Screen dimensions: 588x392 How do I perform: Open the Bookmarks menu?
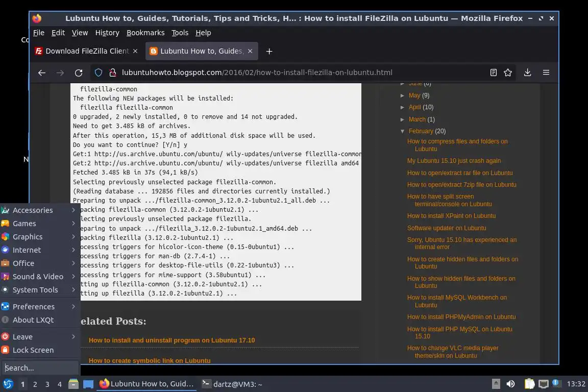tap(145, 33)
